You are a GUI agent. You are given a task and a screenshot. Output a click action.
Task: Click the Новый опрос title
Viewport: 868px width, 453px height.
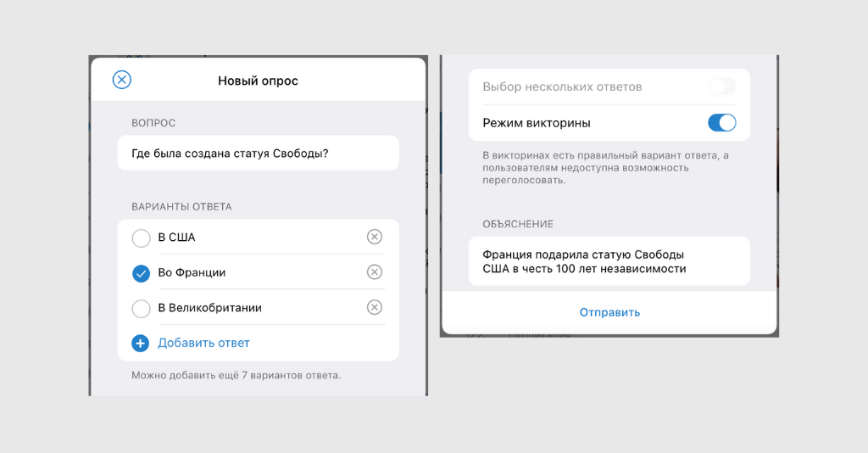258,81
